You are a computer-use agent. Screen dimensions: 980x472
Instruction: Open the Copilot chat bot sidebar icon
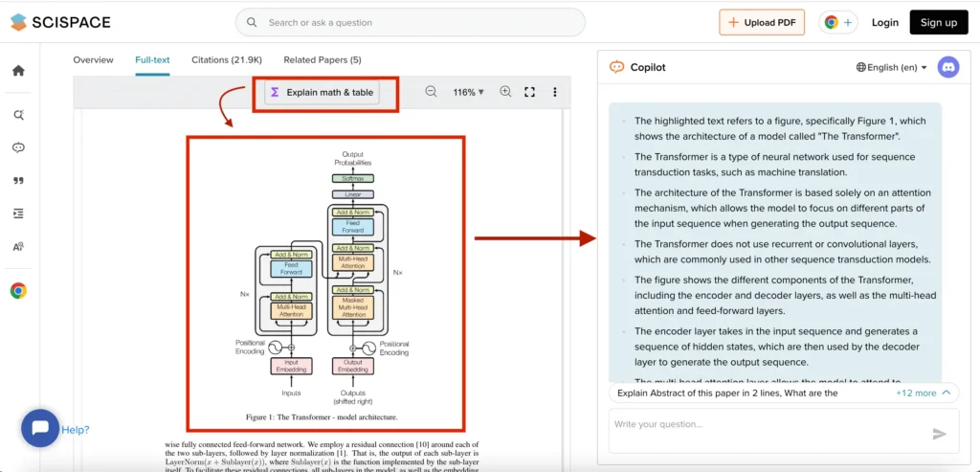(x=18, y=147)
